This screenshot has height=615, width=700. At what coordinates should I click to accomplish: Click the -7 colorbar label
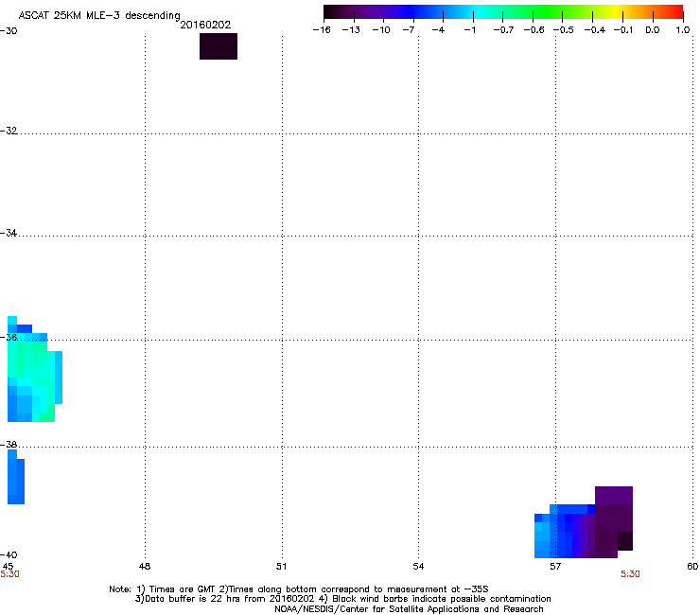(x=409, y=30)
